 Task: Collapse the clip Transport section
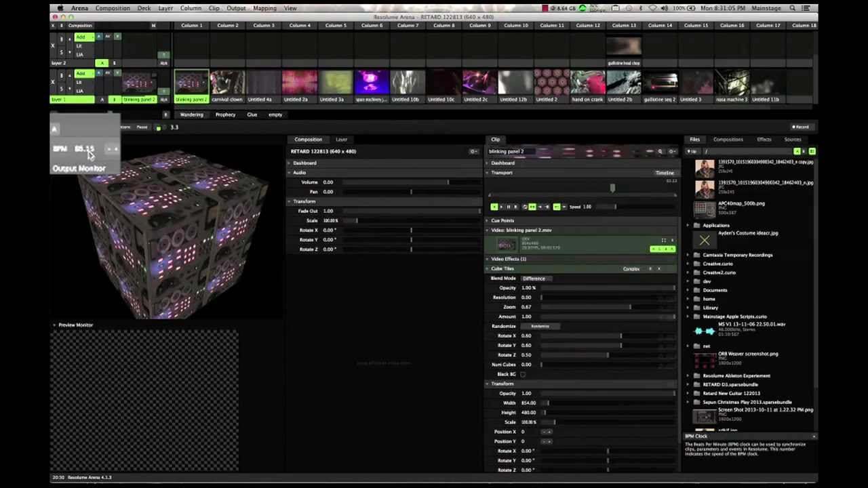(488, 173)
